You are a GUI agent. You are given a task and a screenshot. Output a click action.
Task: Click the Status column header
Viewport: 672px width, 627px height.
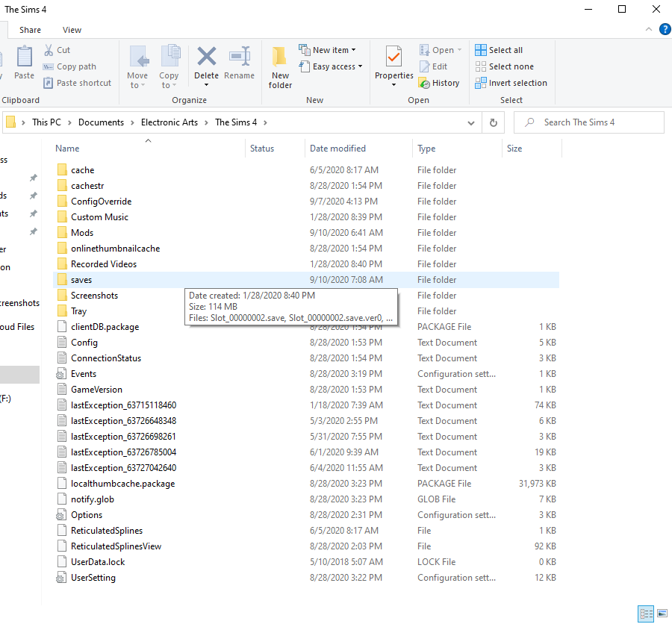tap(262, 149)
